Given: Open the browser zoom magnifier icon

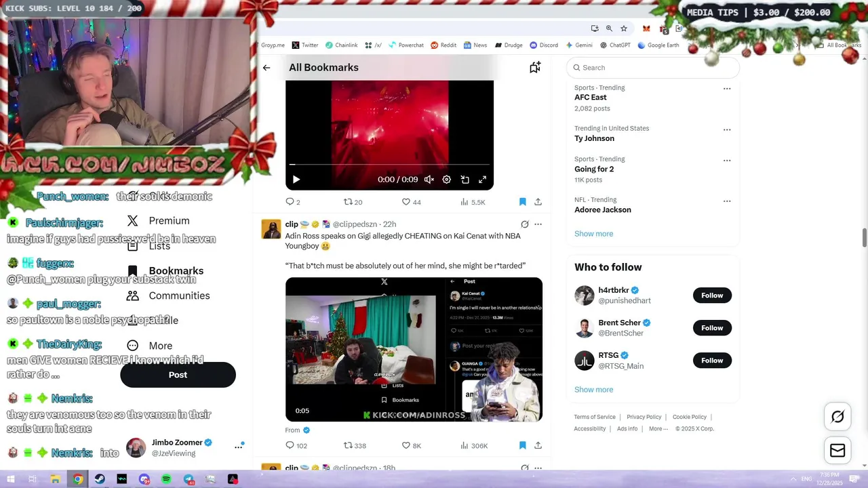Looking at the screenshot, I should pos(609,28).
